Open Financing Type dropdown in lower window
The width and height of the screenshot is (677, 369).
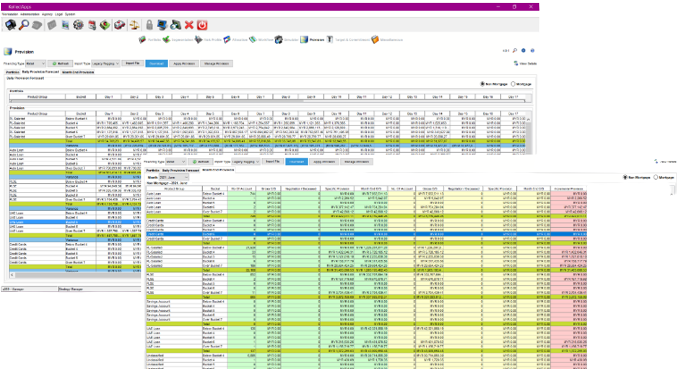[176, 161]
